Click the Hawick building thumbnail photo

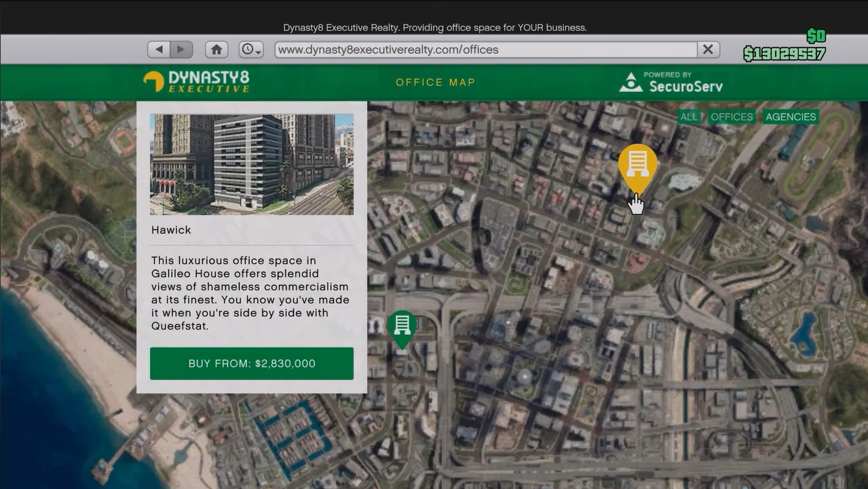(x=251, y=164)
